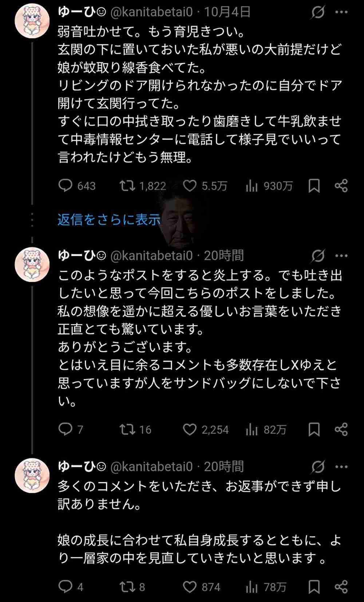Bookmark the first post from 10月4日
The height and width of the screenshot is (602, 364).
[x=314, y=186]
